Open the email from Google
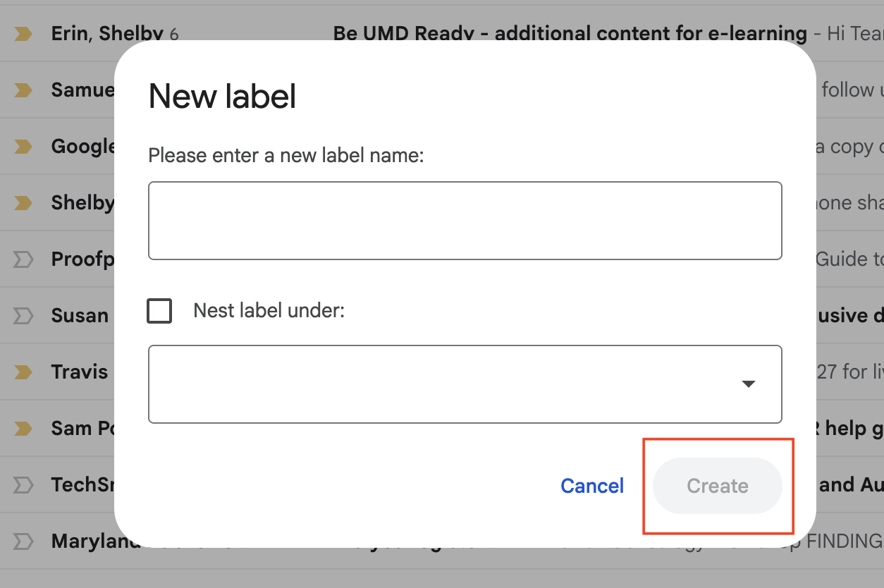Screen dimensions: 884x588 click(83, 146)
